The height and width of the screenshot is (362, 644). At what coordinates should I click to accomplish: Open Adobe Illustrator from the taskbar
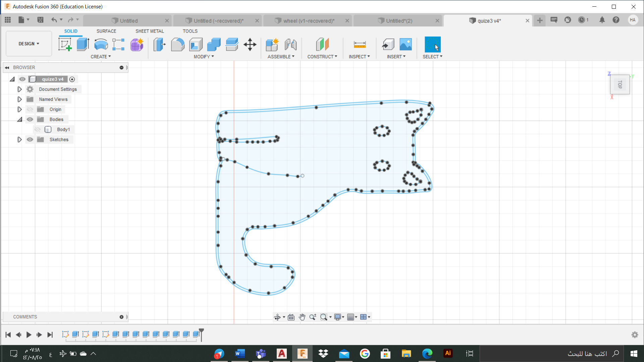(x=448, y=354)
